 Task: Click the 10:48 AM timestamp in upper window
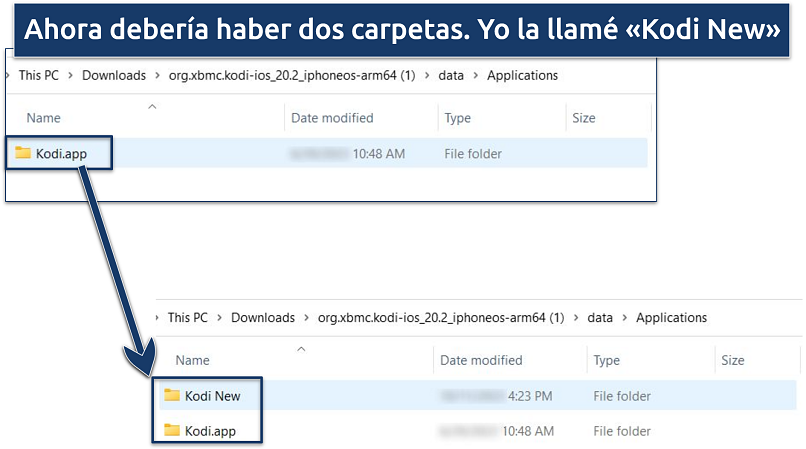(379, 153)
